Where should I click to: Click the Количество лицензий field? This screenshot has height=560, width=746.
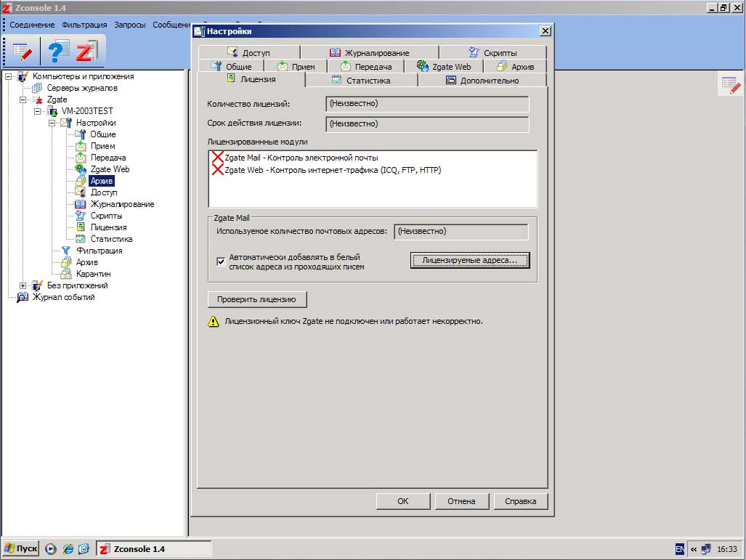point(427,104)
